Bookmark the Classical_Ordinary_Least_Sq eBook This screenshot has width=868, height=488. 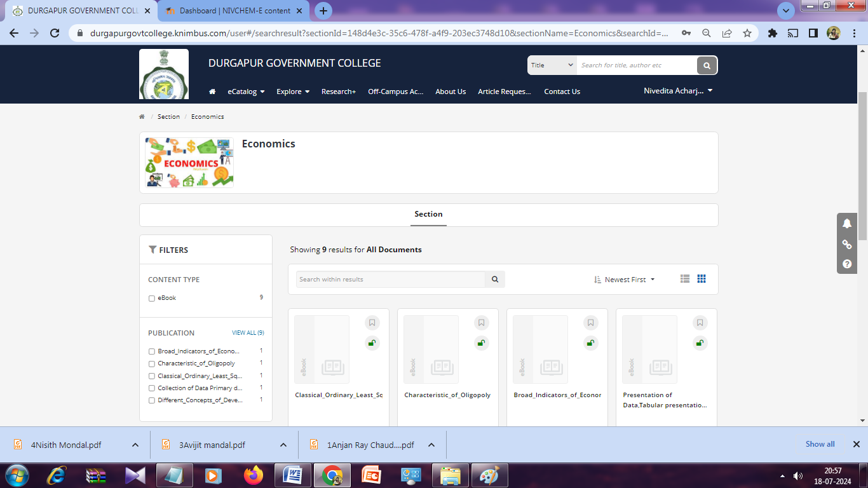point(372,323)
